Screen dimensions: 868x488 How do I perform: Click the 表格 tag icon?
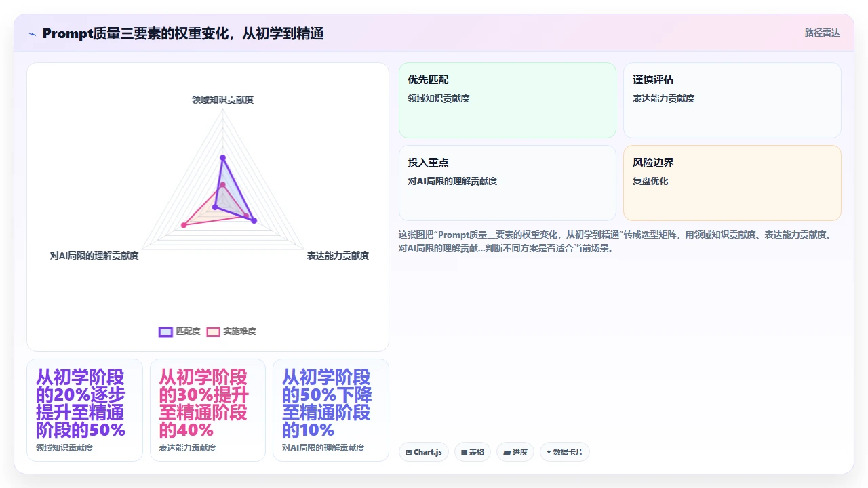pyautogui.click(x=465, y=452)
